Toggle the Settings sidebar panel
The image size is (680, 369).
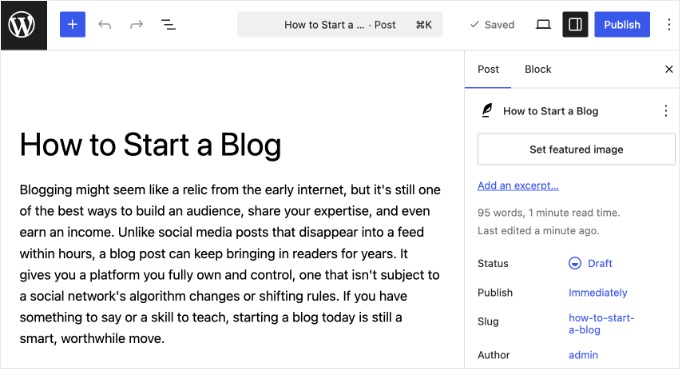click(x=575, y=25)
